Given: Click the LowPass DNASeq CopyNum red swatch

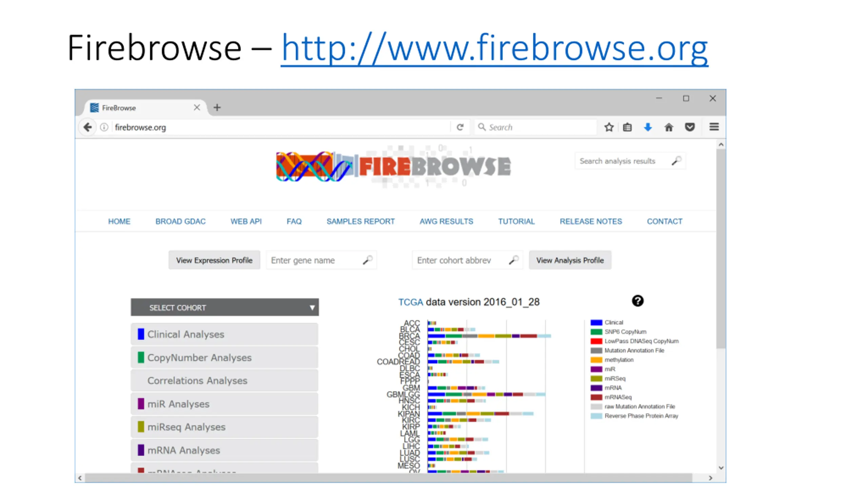Looking at the screenshot, I should click(x=596, y=341).
